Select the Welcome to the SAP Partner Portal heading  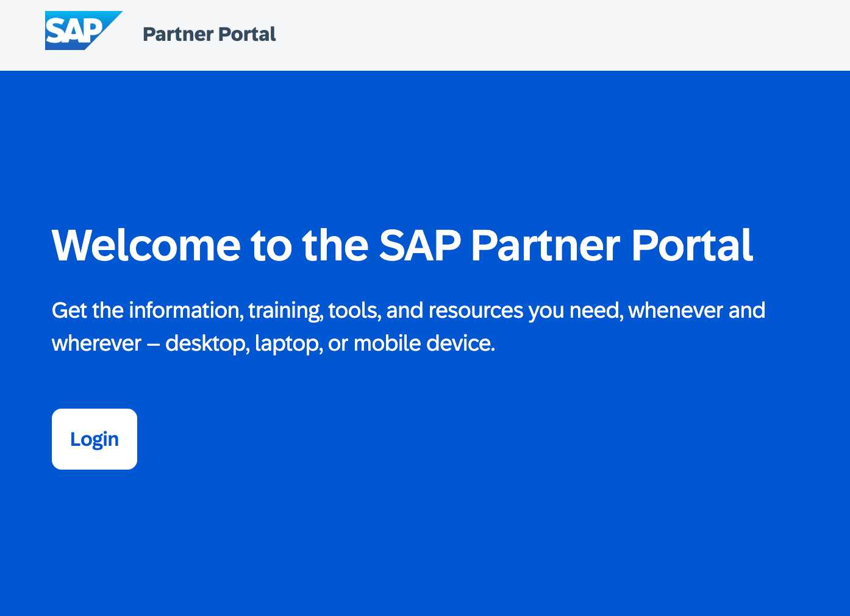[x=402, y=246]
